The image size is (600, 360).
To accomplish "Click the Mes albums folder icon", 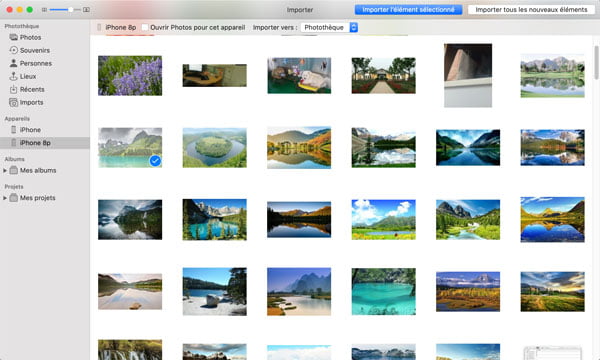I will pos(13,170).
